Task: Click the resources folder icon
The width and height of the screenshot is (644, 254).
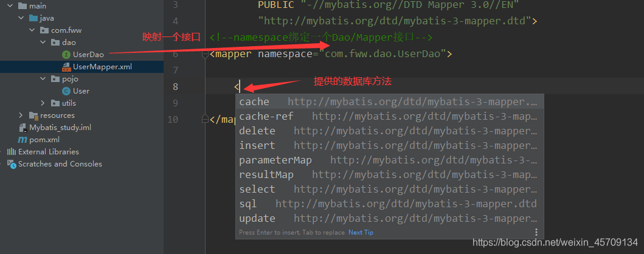Action: click(33, 115)
